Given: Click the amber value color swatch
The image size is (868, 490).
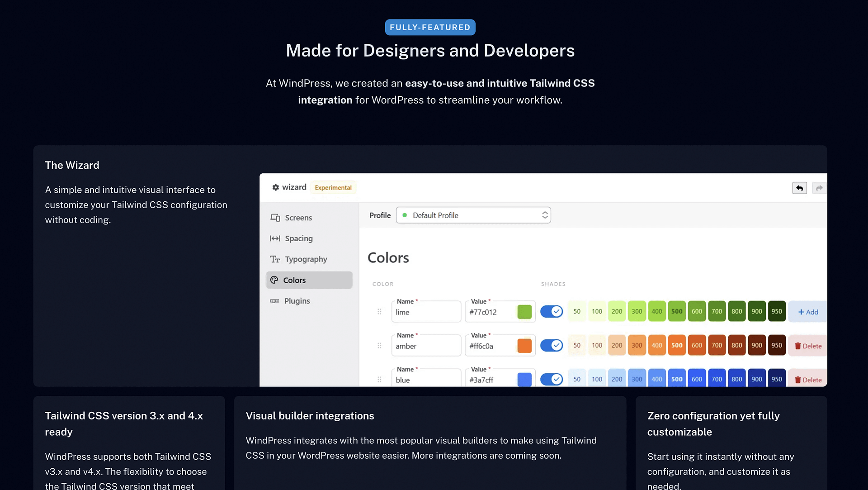Looking at the screenshot, I should click(524, 346).
